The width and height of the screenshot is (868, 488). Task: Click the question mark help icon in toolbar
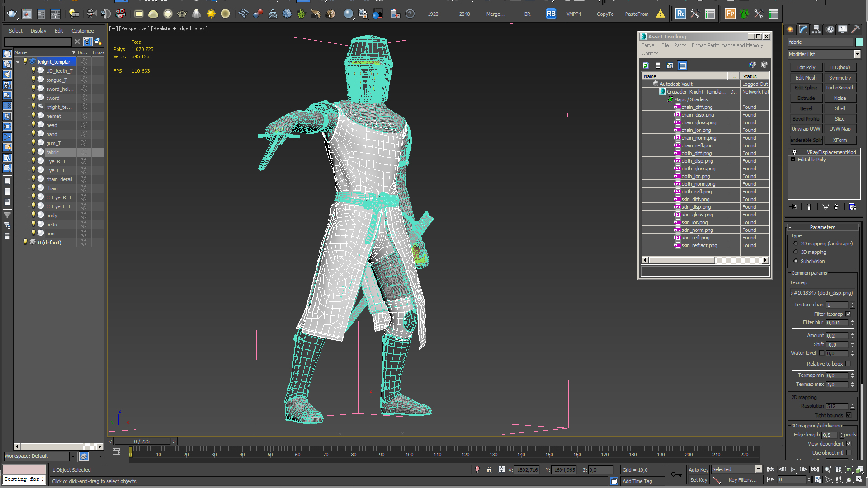pyautogui.click(x=410, y=14)
